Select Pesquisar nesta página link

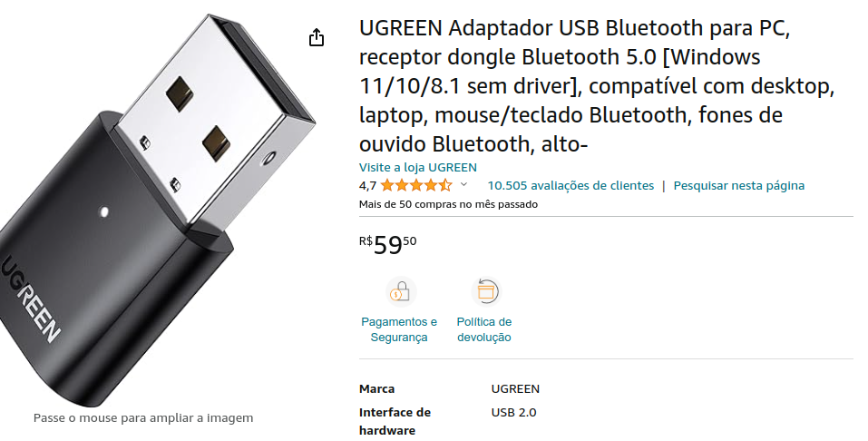point(739,186)
